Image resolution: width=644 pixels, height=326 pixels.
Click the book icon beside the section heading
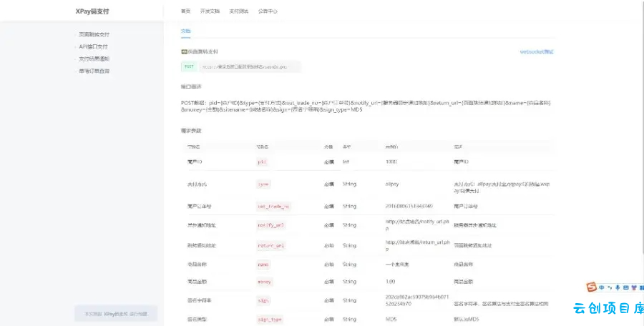(x=184, y=51)
